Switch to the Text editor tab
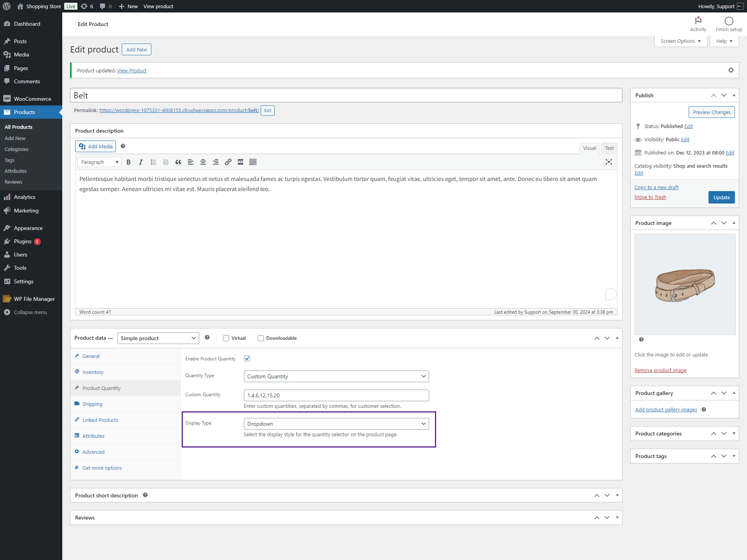This screenshot has height=560, width=747. [x=609, y=148]
